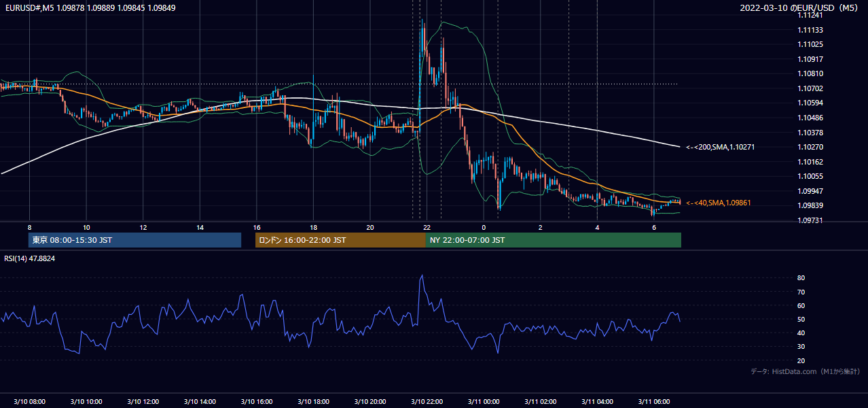Click the 3/10 10:00 time label
The width and height of the screenshot is (868, 408).
tap(86, 401)
